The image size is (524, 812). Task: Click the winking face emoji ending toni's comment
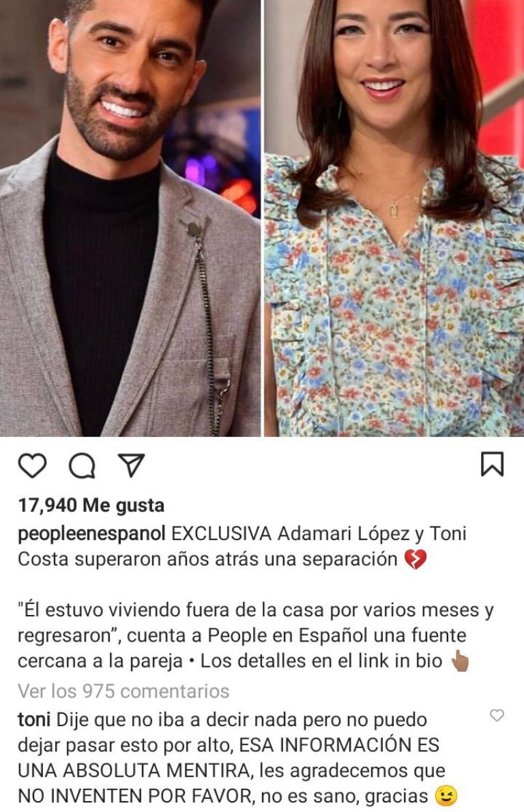coord(446,796)
